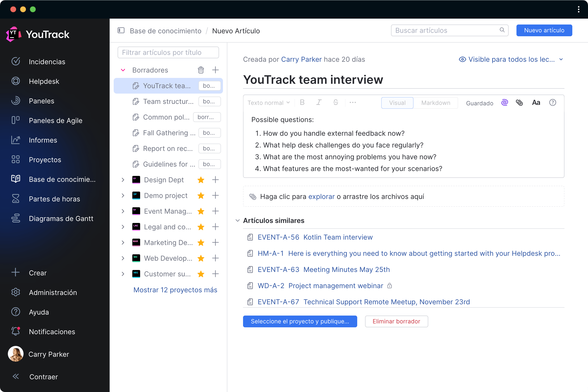Screen dimensions: 588x392
Task: Click the Strikethrough formatting icon
Action: 335,102
